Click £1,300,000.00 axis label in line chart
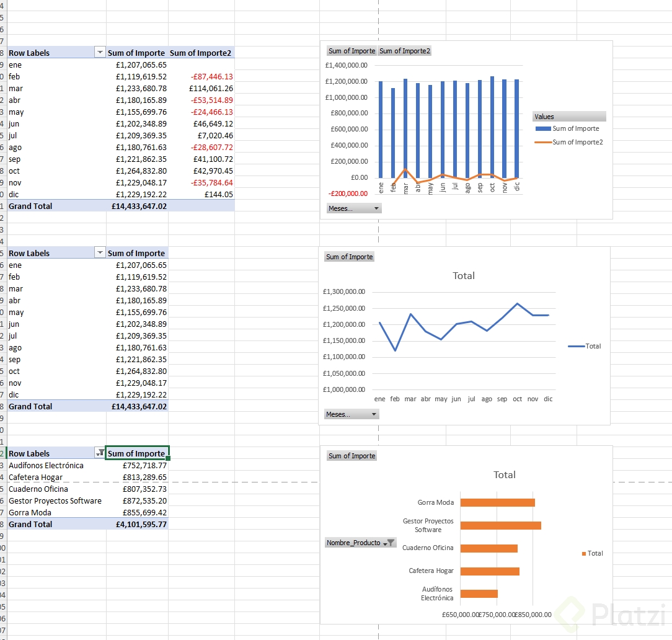672x640 pixels. [x=343, y=291]
